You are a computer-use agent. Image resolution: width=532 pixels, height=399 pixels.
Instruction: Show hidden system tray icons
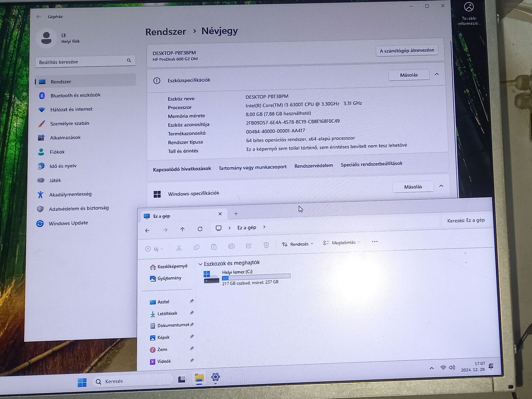point(432,368)
